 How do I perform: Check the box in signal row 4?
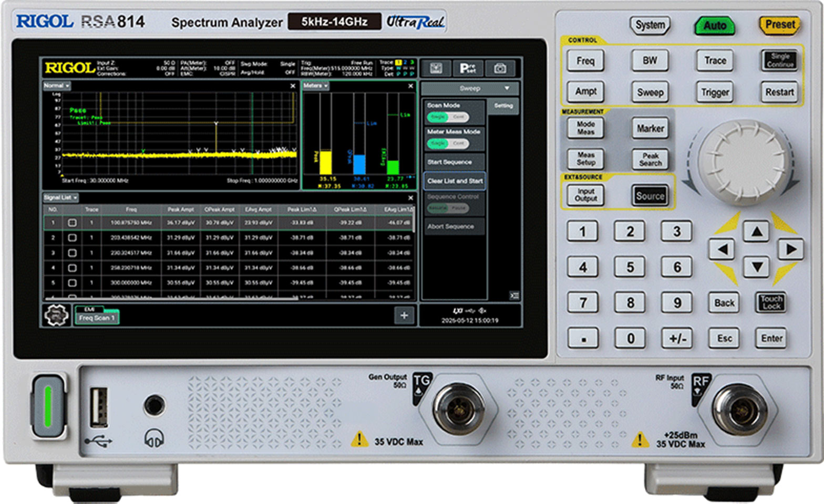pos(72,268)
